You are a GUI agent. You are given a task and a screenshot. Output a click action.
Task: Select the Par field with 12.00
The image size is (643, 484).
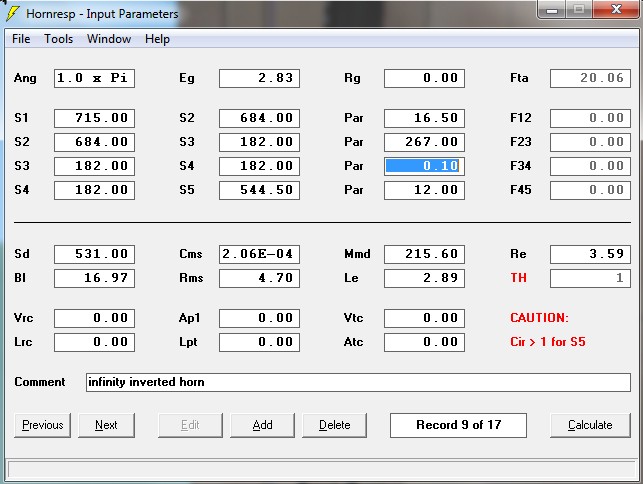[424, 190]
